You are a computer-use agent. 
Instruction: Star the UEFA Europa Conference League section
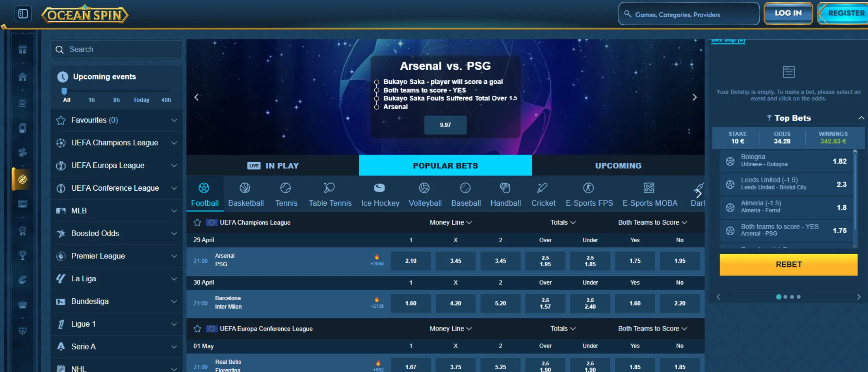197,328
